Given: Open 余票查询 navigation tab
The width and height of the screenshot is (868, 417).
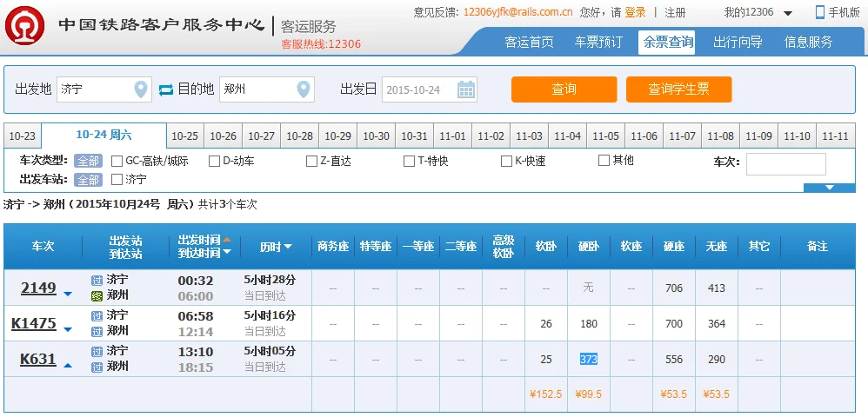Looking at the screenshot, I should [666, 42].
